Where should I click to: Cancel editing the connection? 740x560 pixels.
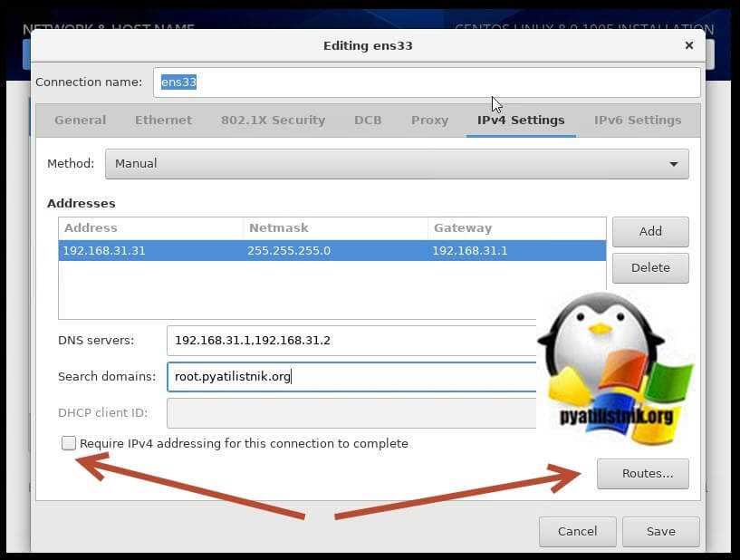click(x=578, y=532)
